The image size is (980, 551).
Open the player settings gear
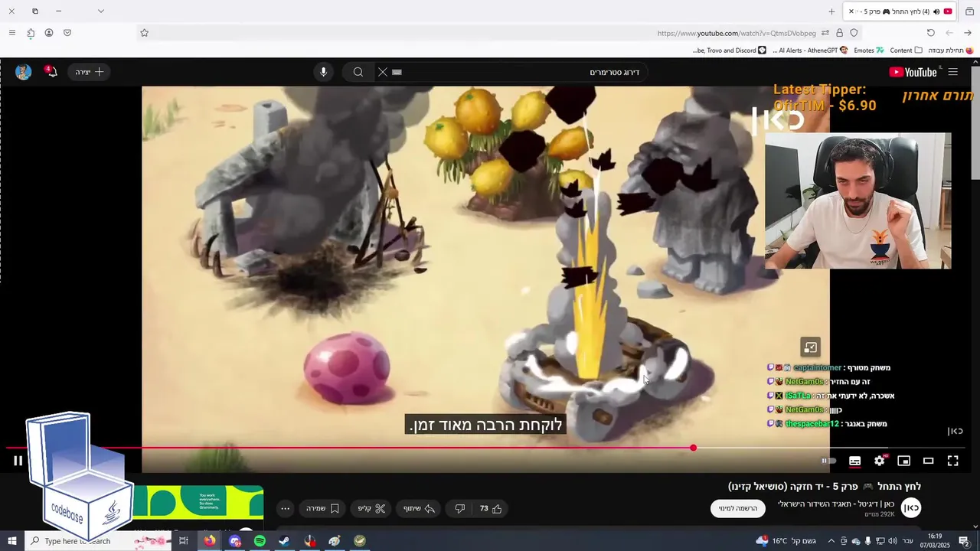879,461
